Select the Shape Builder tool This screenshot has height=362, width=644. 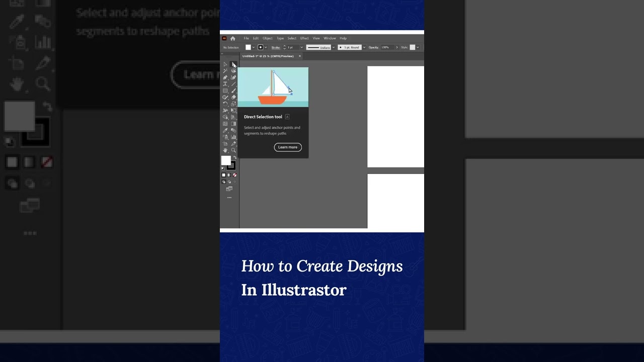click(225, 117)
